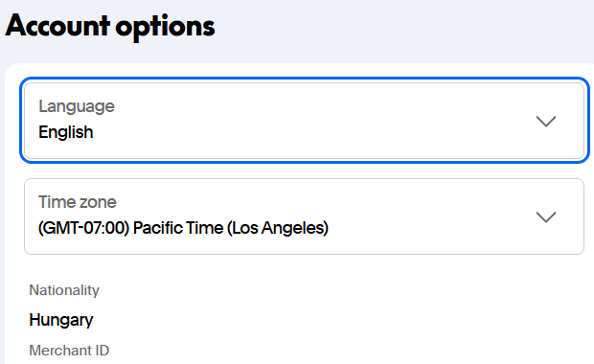The image size is (594, 364).
Task: Click pale blue background beside the heading
Action: pos(398,27)
